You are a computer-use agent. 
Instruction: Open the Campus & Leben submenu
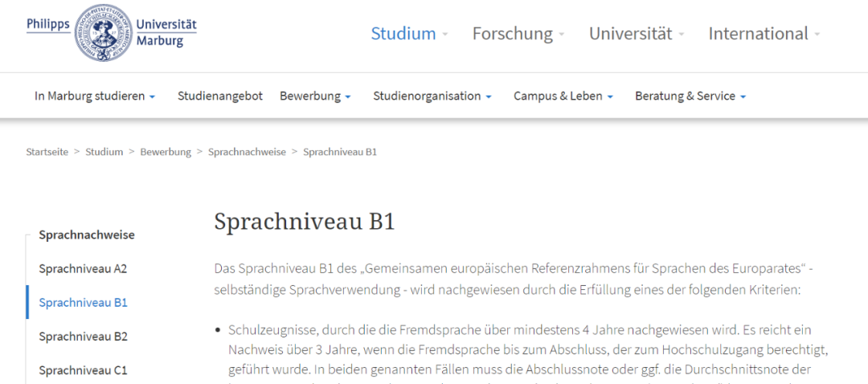pos(563,96)
